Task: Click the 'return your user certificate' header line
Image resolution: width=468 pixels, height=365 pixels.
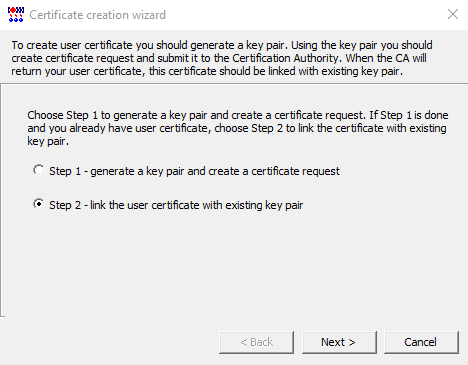Action: click(x=207, y=71)
